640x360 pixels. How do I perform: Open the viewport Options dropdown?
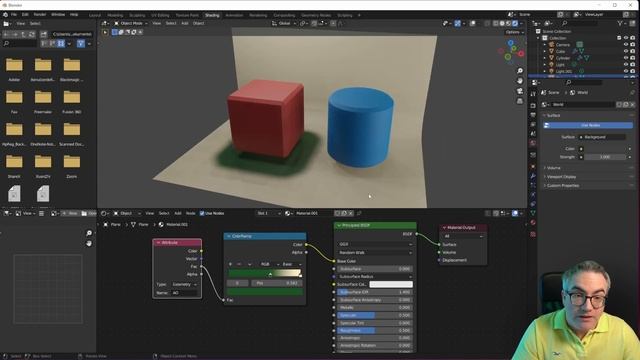[514, 32]
